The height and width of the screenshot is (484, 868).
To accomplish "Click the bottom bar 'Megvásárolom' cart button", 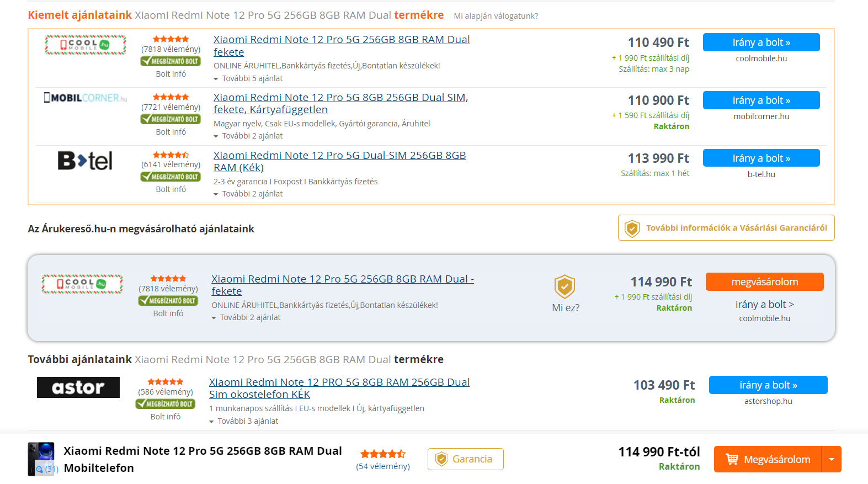I will [768, 459].
